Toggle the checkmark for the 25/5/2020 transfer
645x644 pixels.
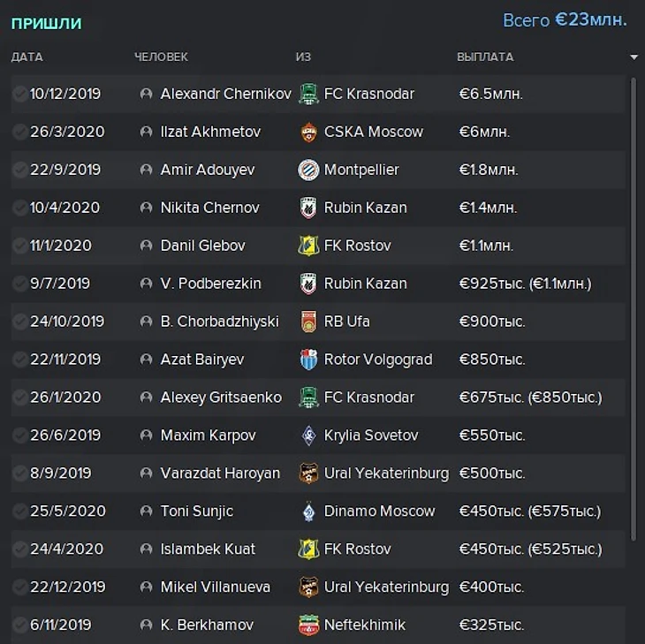(19, 511)
